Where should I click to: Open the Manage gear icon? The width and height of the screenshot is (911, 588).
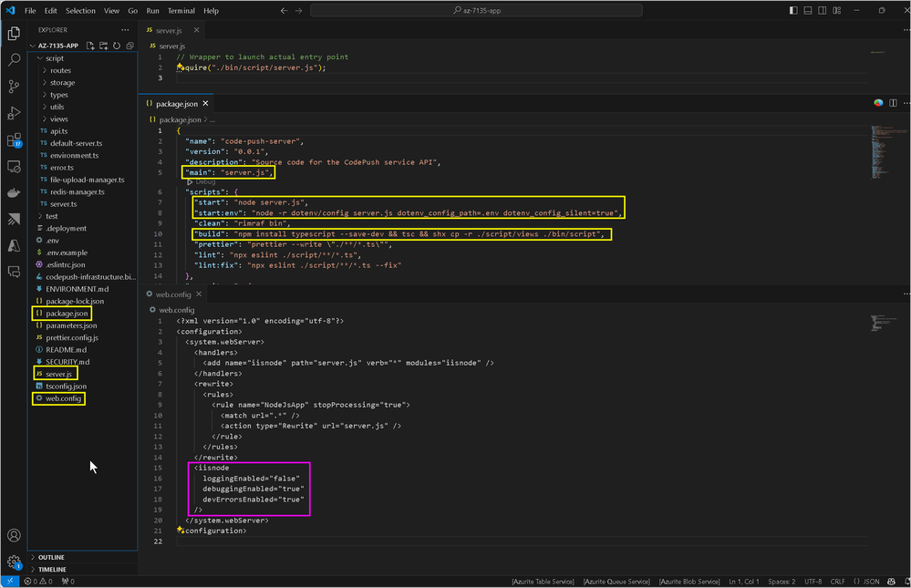[14, 562]
